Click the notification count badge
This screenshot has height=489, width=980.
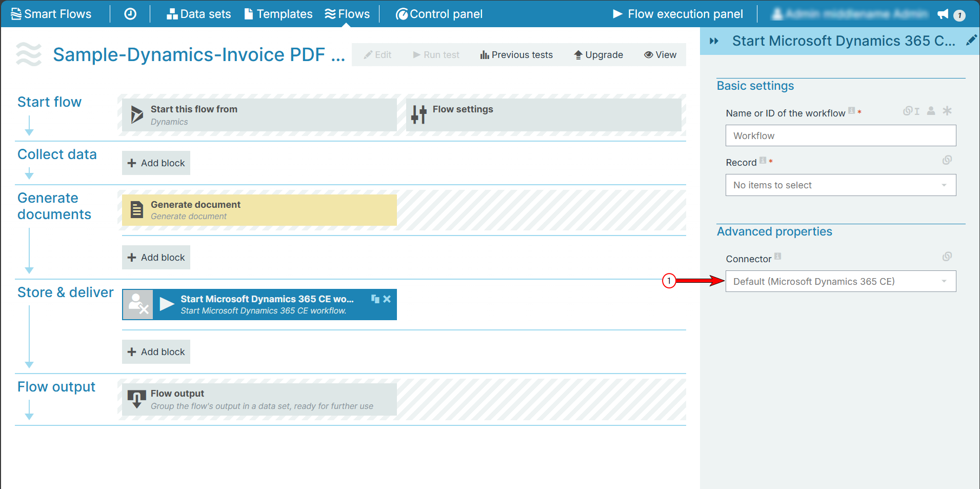(959, 15)
